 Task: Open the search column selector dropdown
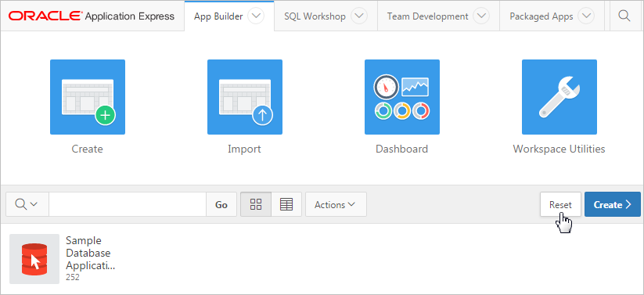pyautogui.click(x=27, y=204)
